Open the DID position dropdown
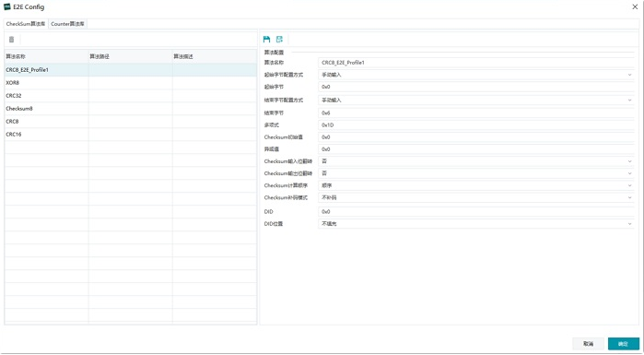This screenshot has width=644, height=355. [x=476, y=224]
